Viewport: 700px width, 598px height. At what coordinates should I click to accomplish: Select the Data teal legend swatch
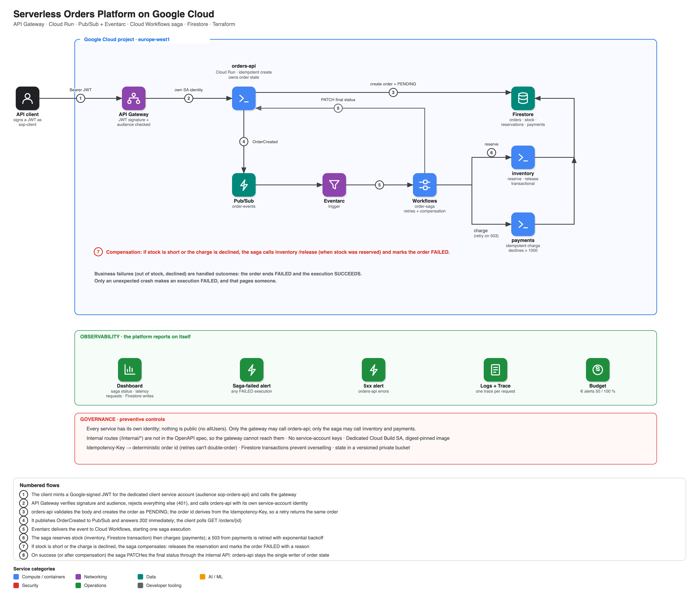(141, 577)
